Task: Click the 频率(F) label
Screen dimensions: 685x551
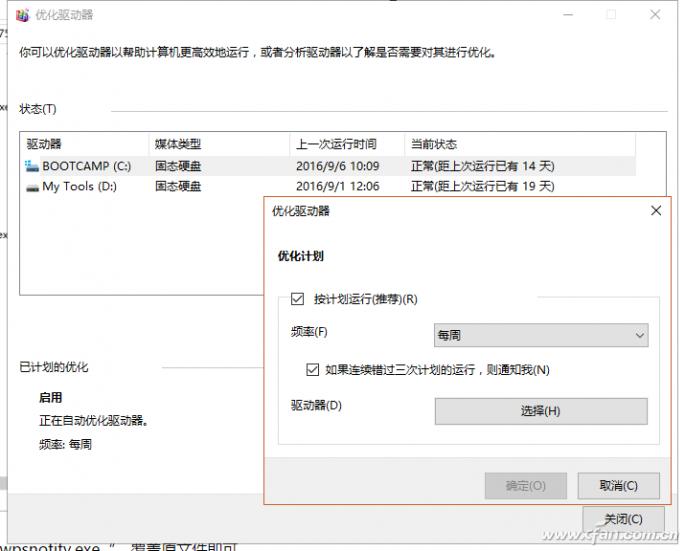Action: [309, 332]
